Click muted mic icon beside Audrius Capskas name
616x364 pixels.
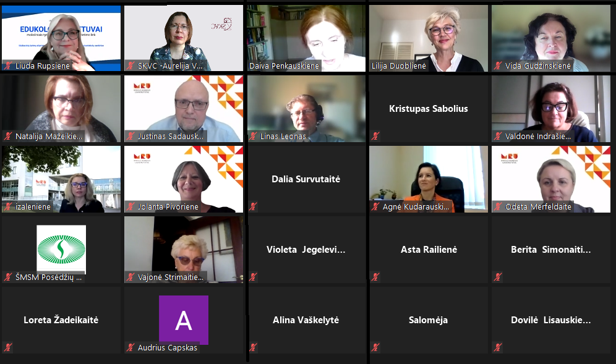(130, 347)
